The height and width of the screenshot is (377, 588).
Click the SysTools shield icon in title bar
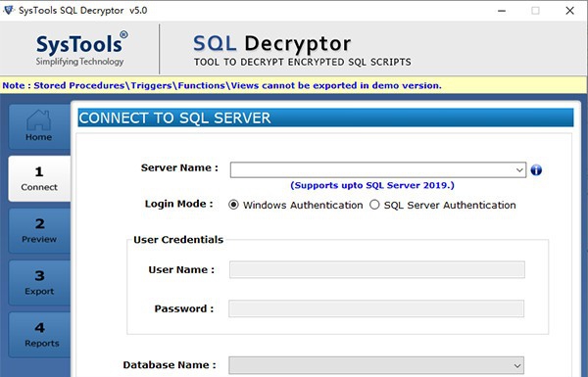pyautogui.click(x=8, y=10)
